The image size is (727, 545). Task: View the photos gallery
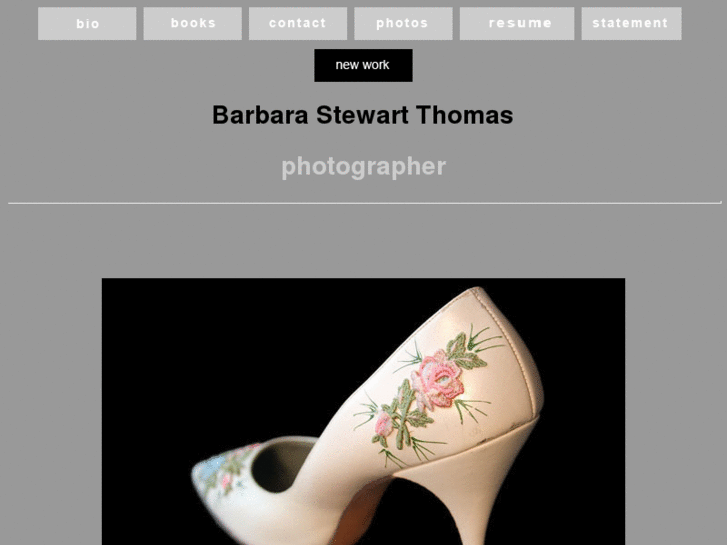click(x=403, y=23)
